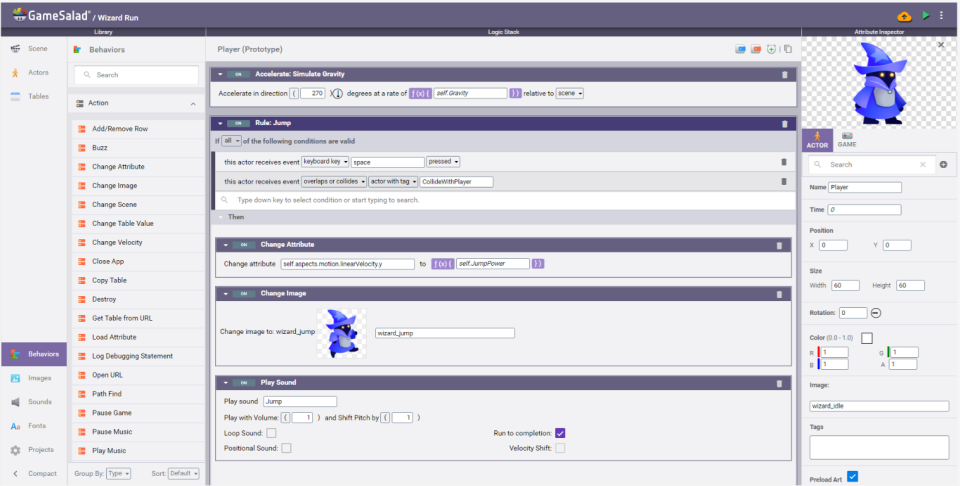Click Compact to collapse the sidebar
This screenshot has height=486, width=960.
click(34, 473)
